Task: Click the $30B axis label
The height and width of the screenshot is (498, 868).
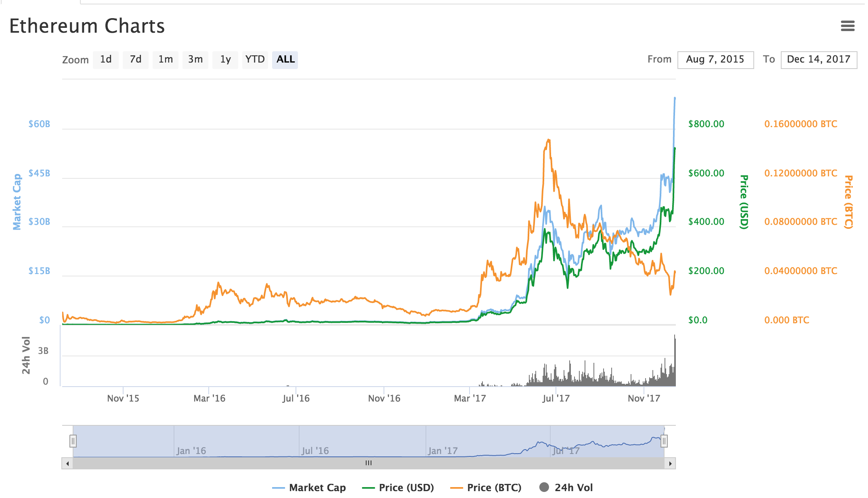Action: point(39,222)
